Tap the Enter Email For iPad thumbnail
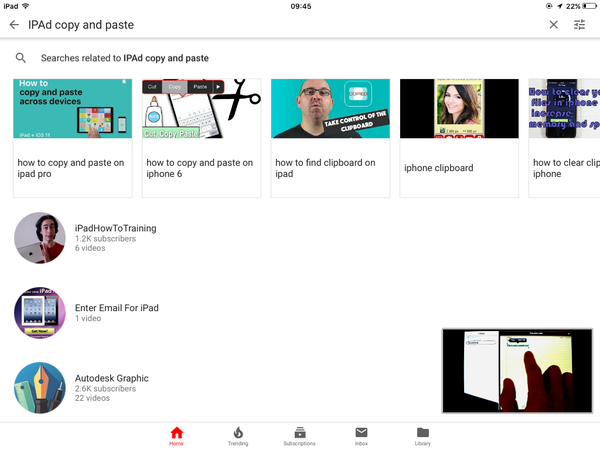The height and width of the screenshot is (450, 600). click(x=40, y=313)
